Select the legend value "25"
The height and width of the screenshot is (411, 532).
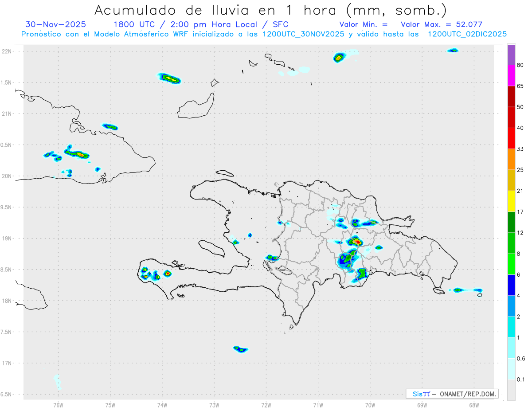(x=520, y=170)
